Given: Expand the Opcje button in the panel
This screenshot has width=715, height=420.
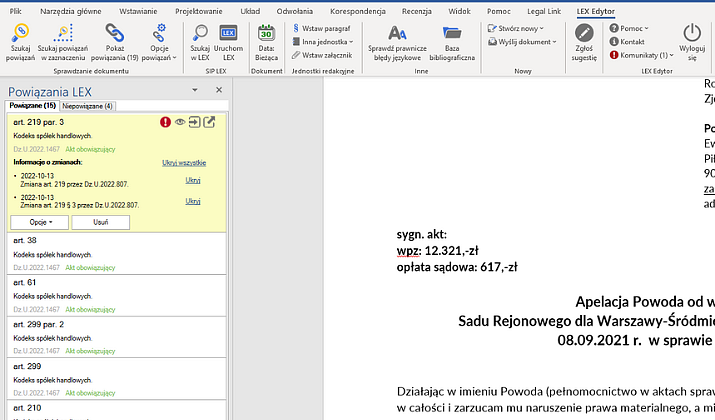Looking at the screenshot, I should pyautogui.click(x=40, y=222).
